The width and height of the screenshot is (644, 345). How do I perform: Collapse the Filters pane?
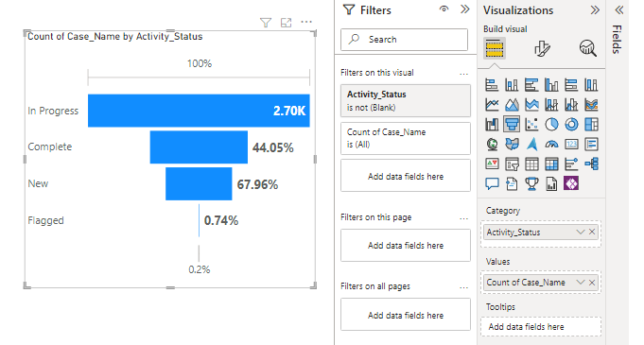(464, 9)
